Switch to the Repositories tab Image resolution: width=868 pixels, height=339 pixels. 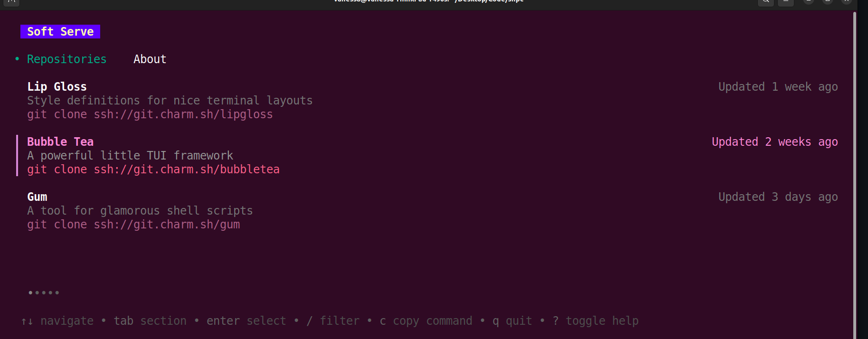pos(66,59)
